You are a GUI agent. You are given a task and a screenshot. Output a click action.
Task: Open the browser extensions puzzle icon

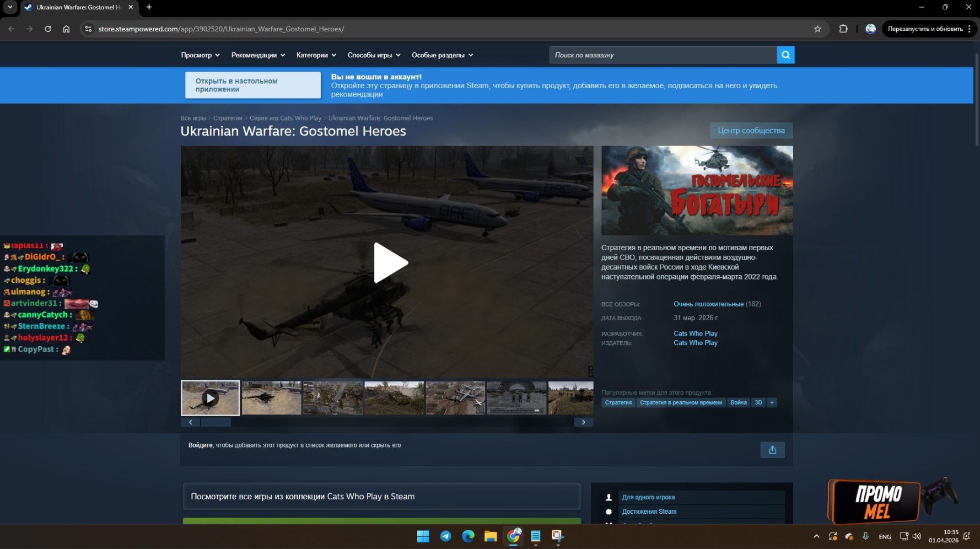coord(843,29)
